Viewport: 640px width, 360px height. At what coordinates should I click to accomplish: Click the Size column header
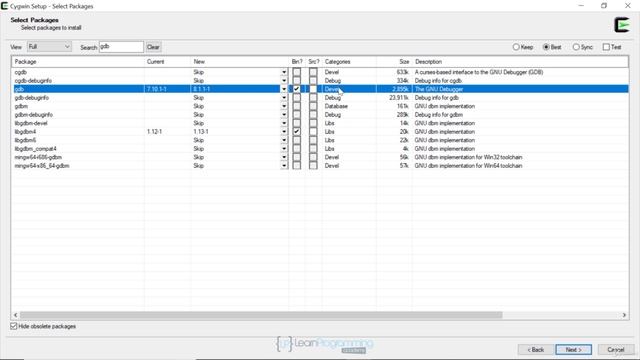point(394,62)
